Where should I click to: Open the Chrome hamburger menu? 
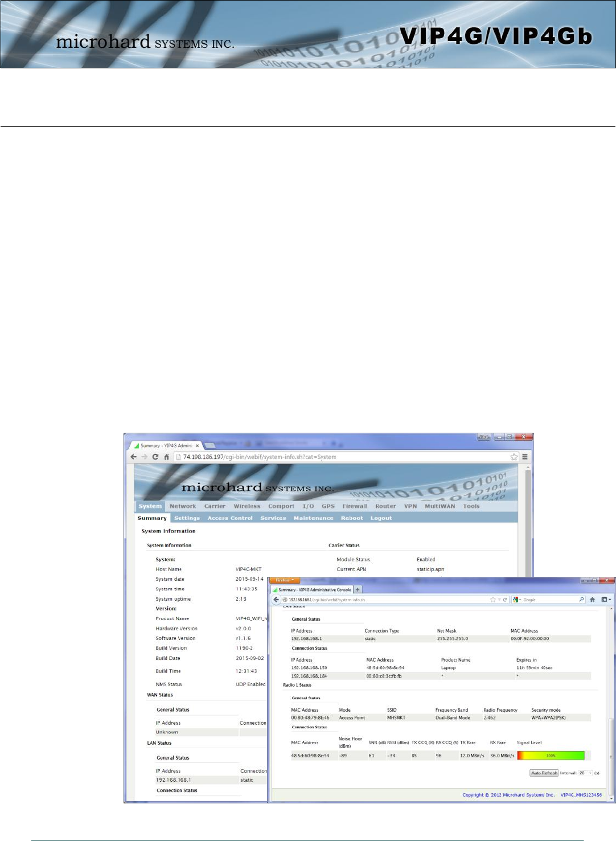(x=525, y=457)
